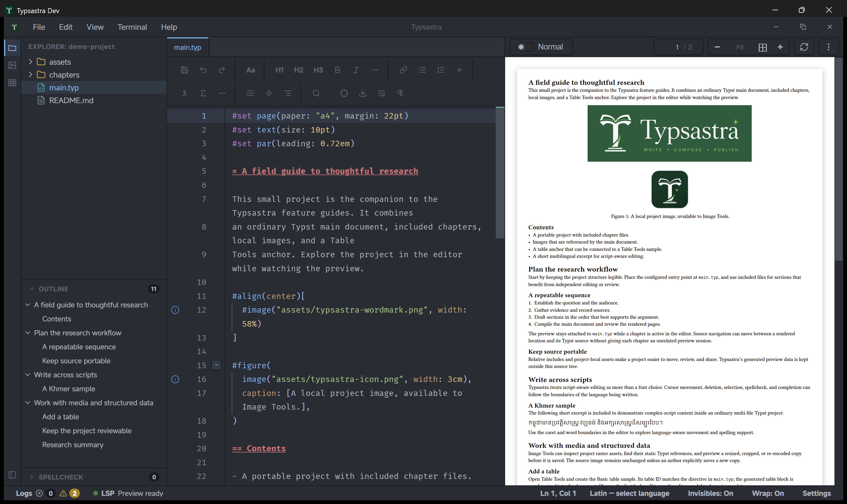Insert a link with the chain icon
This screenshot has height=504, width=847.
403,70
